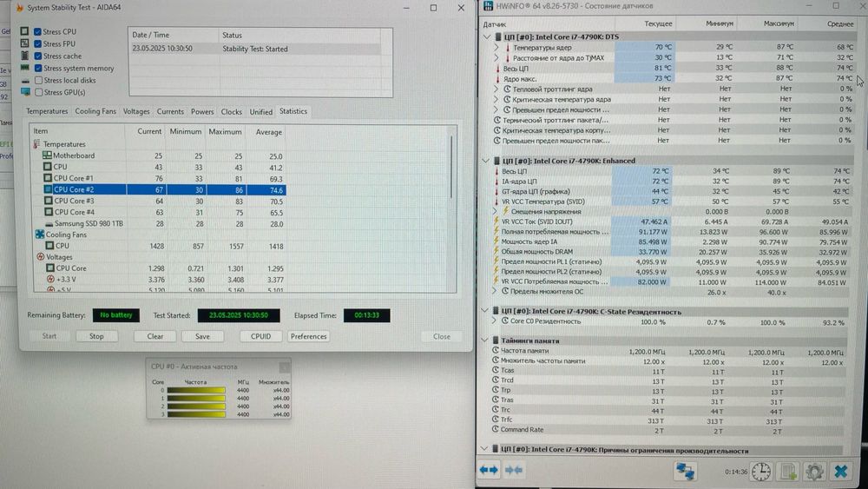Screen dimensions: 868x489
Task: Click the Save button in AIDA64
Action: pos(202,336)
